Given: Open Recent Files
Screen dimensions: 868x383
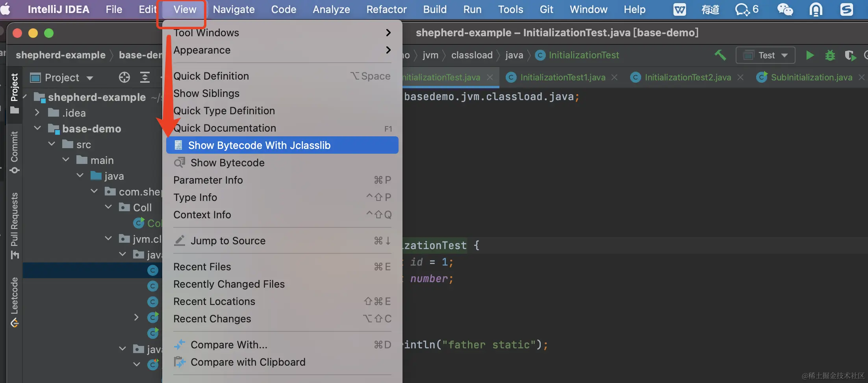Looking at the screenshot, I should tap(282, 267).
